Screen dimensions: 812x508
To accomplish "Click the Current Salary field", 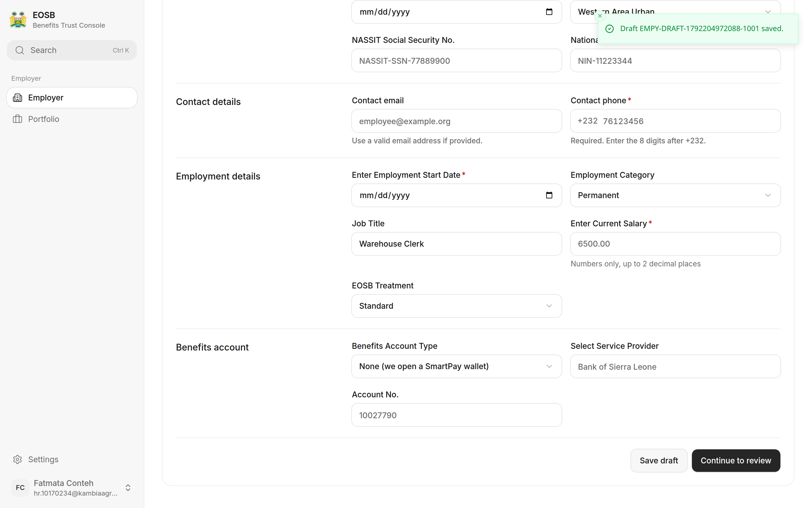I will pos(675,244).
